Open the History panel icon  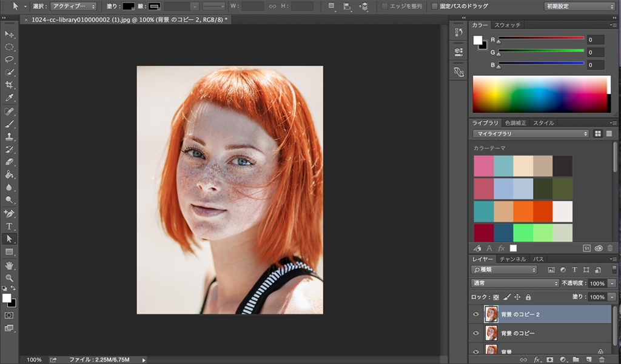[458, 33]
